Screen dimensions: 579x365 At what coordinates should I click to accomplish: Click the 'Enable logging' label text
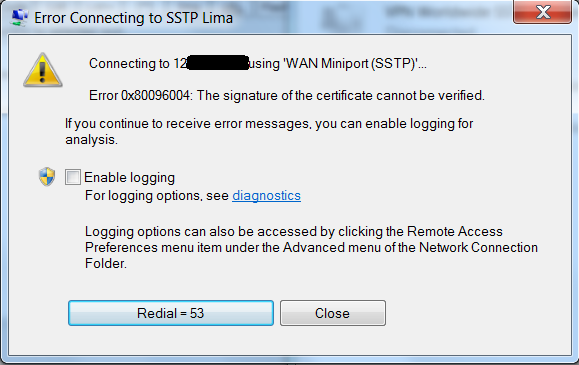[129, 178]
